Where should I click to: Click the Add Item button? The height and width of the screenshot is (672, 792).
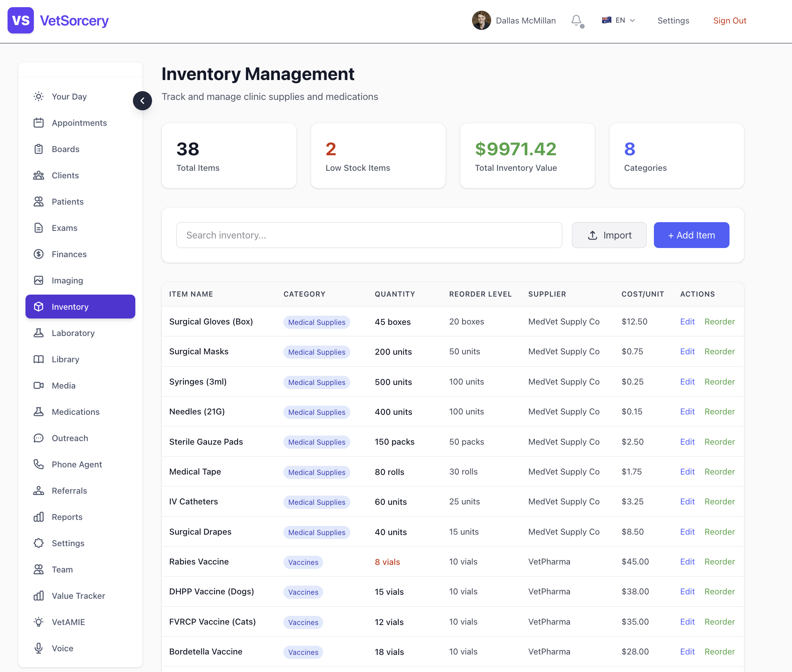691,235
